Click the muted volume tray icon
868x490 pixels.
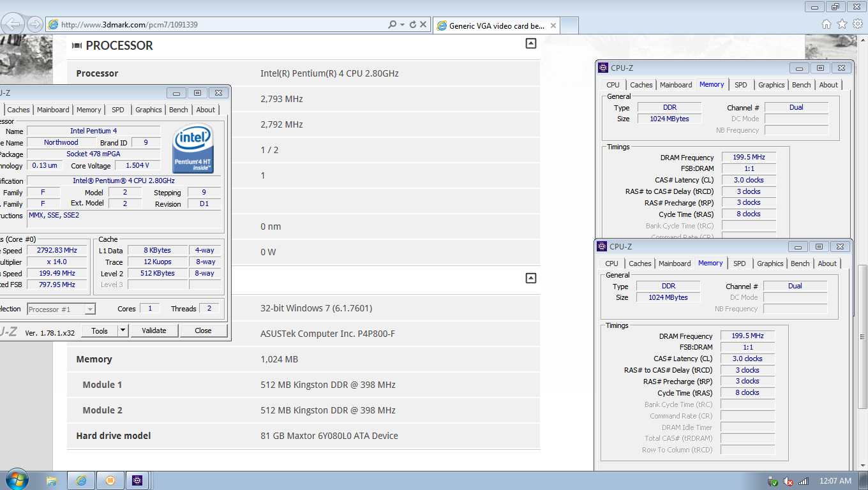tap(788, 481)
